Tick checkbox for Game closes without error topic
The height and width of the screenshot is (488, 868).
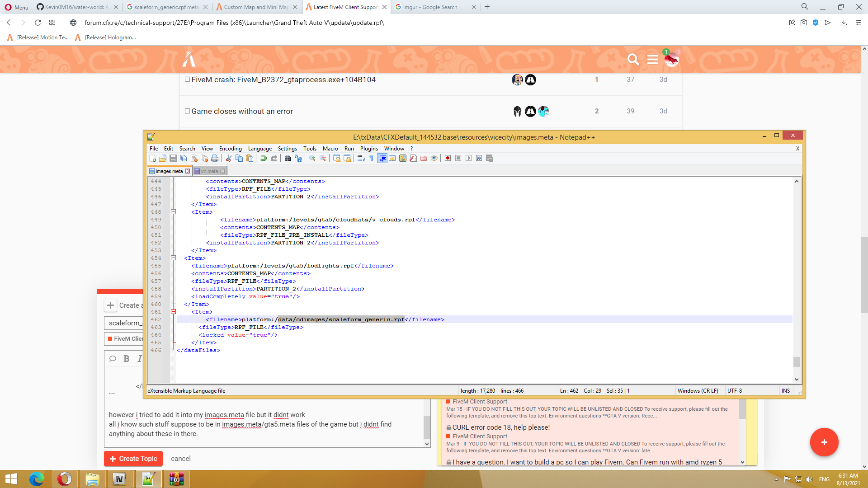(x=187, y=111)
